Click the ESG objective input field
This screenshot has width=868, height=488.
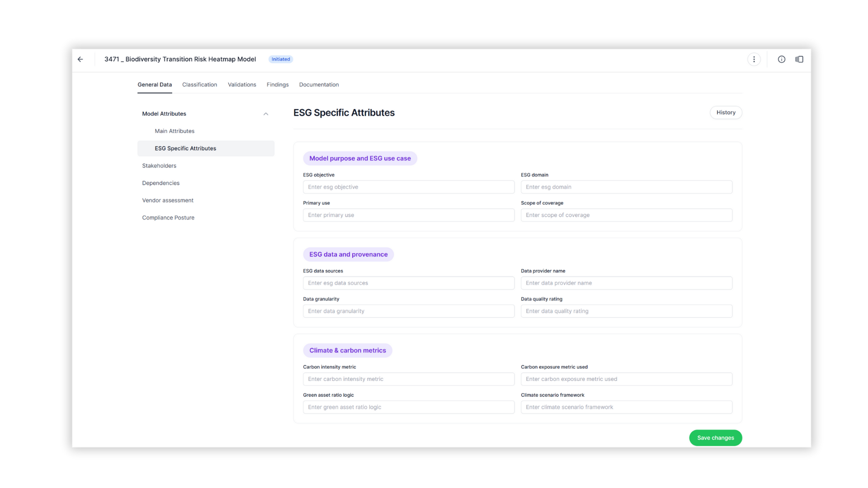click(408, 187)
